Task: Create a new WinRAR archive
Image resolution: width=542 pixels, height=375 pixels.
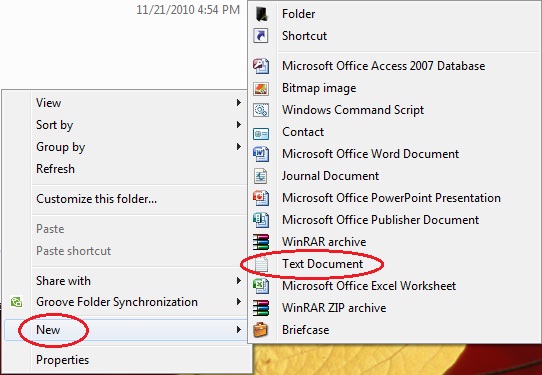Action: point(324,242)
